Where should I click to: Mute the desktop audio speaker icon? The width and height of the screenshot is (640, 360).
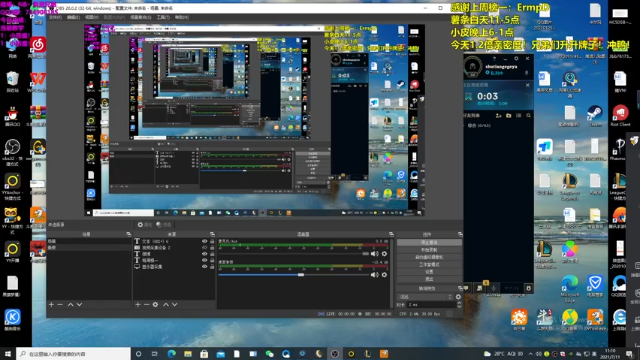[374, 275]
